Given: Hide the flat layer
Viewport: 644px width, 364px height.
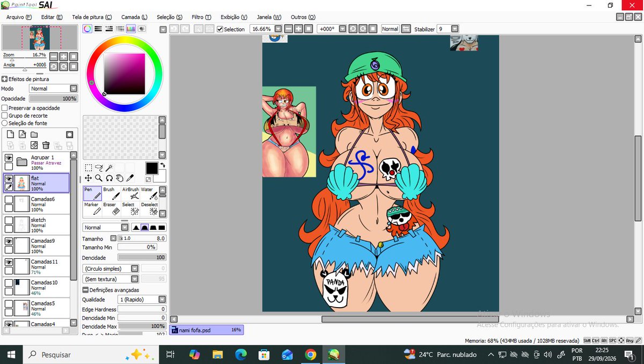Looking at the screenshot, I should click(9, 179).
